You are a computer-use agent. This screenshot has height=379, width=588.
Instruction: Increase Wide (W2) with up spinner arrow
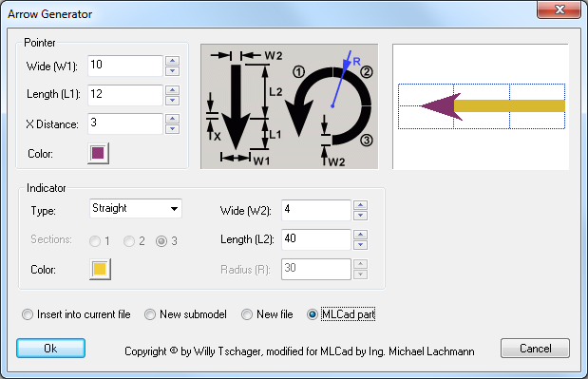360,205
